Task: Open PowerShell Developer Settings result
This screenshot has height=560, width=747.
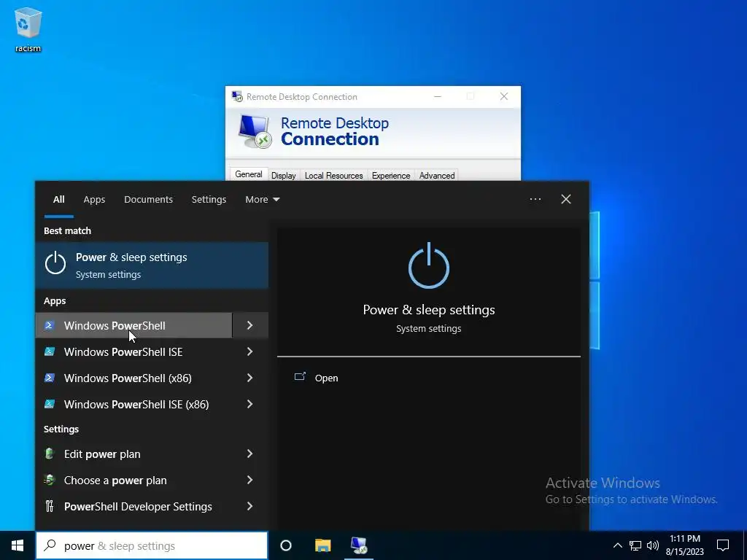Action: tap(134, 506)
